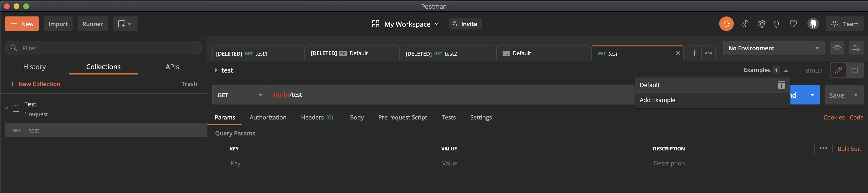
Task: Select the deleted GET test2 tab
Action: [448, 53]
